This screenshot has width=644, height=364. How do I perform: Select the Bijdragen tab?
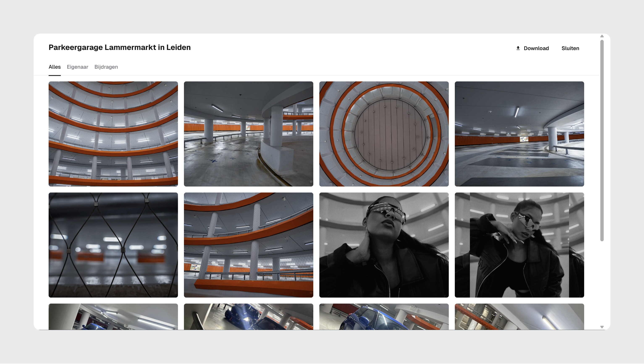(106, 67)
